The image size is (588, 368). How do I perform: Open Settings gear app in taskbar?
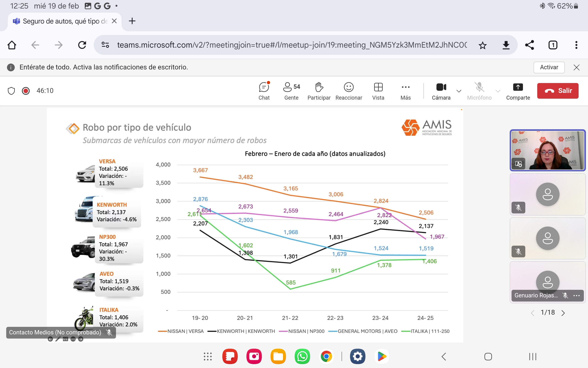(358, 356)
